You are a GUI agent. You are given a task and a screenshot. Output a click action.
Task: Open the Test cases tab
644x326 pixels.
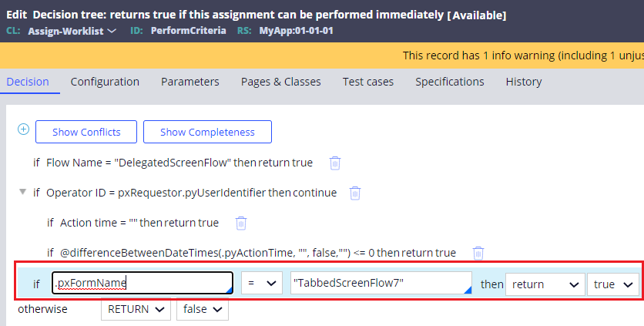coord(368,82)
